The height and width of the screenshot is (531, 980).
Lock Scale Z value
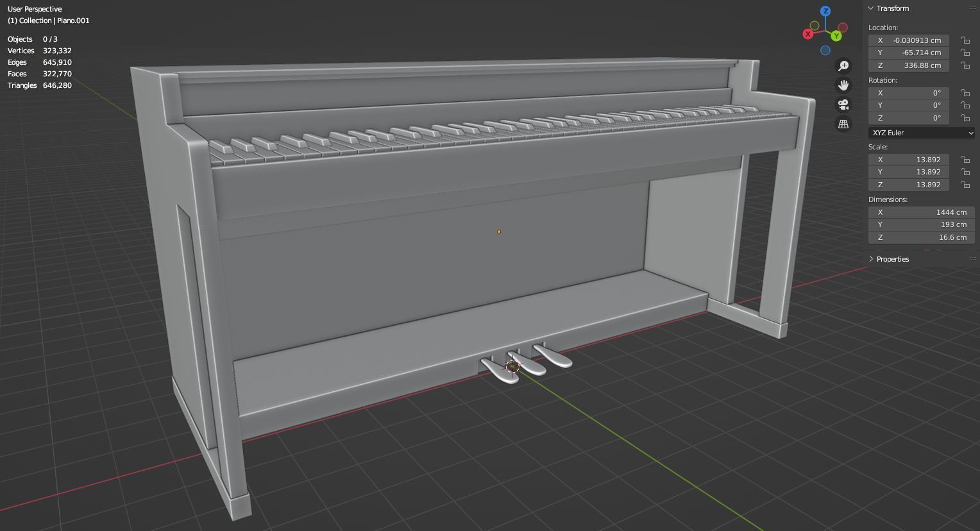965,185
